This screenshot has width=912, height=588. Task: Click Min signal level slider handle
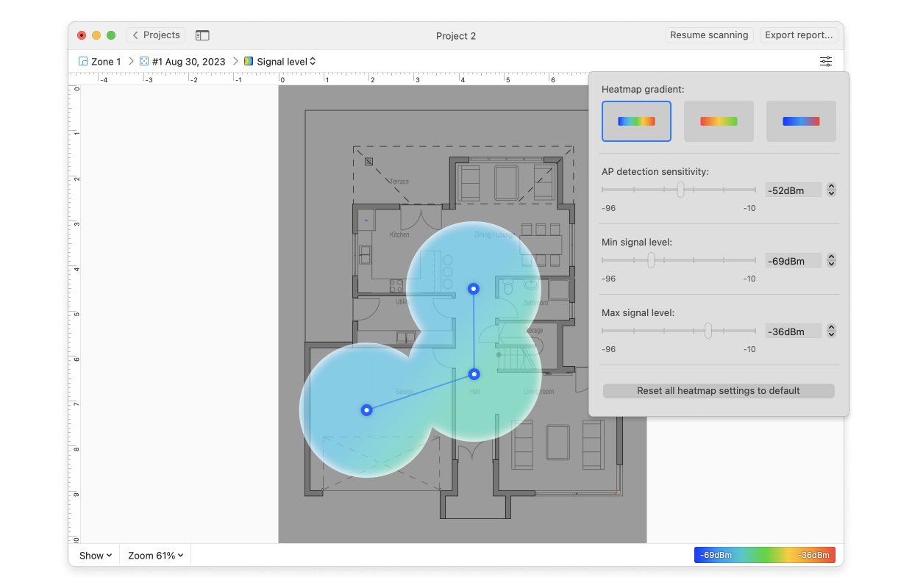pos(651,260)
